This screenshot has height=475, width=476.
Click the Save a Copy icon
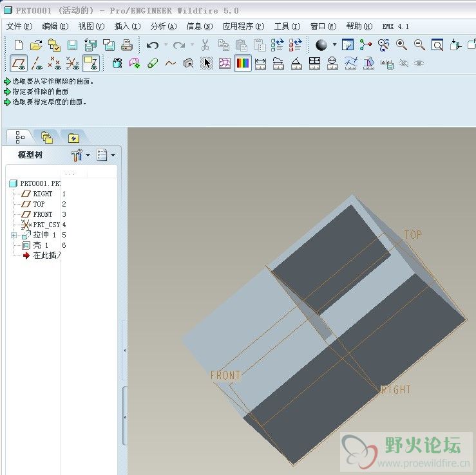pyautogui.click(x=90, y=45)
